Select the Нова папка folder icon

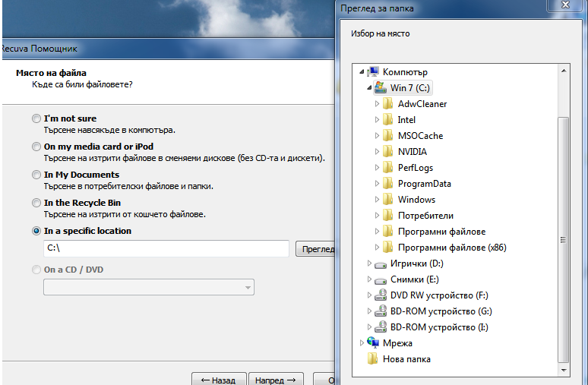[x=373, y=359]
